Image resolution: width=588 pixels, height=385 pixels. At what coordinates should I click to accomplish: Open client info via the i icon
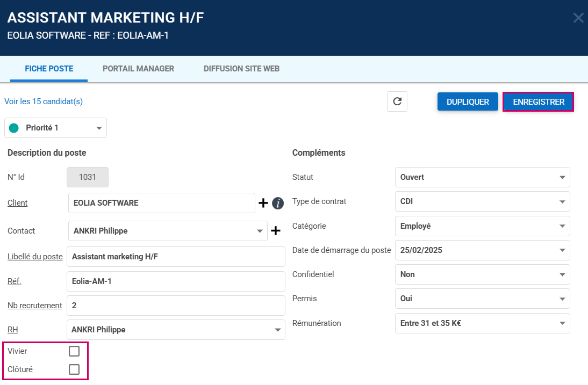(x=278, y=203)
